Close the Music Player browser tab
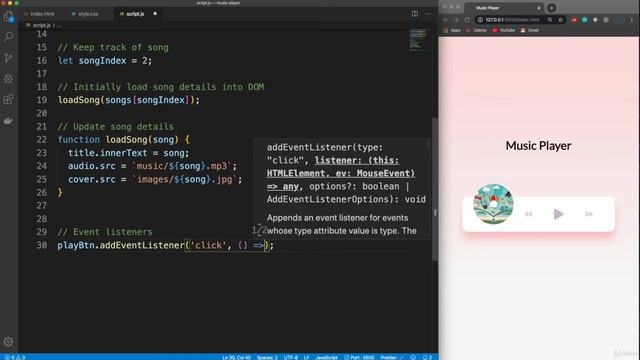 click(539, 8)
